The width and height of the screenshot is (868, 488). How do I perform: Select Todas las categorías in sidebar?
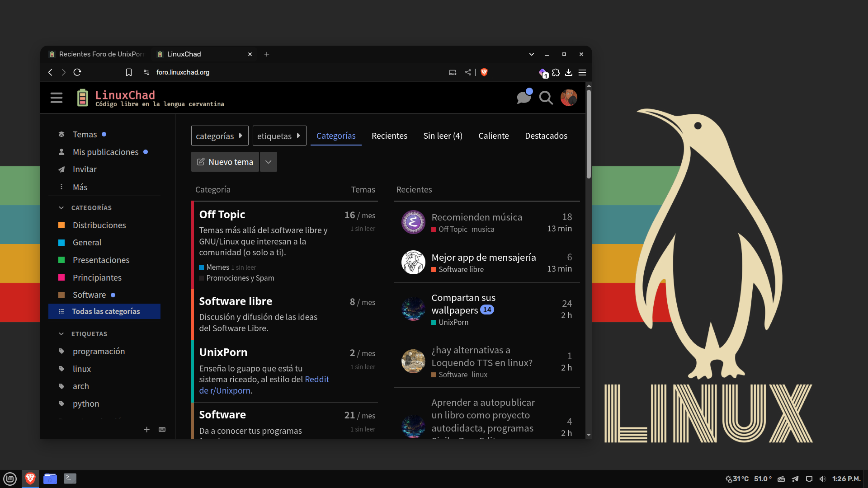coord(104,311)
